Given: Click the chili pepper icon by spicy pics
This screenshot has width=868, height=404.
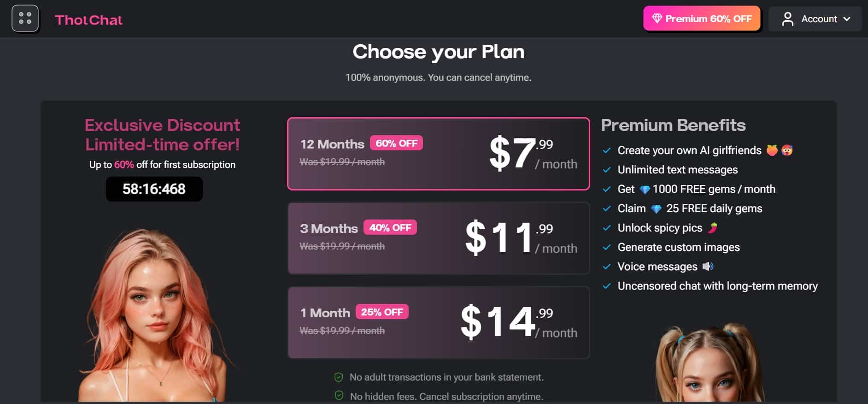Looking at the screenshot, I should point(713,227).
